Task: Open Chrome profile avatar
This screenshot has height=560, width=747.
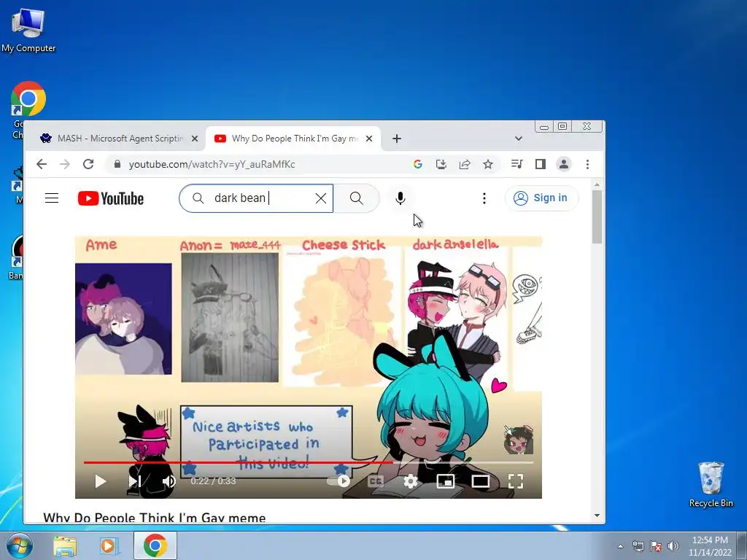Action: pos(564,164)
